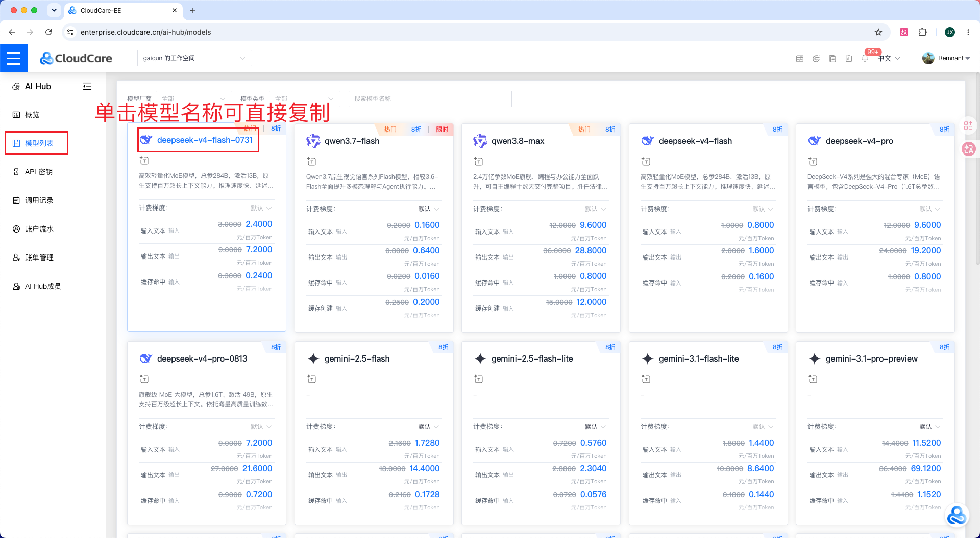Open the monitoring dashboard icon in header
Viewport: 980px width, 538px height.
[x=800, y=59]
